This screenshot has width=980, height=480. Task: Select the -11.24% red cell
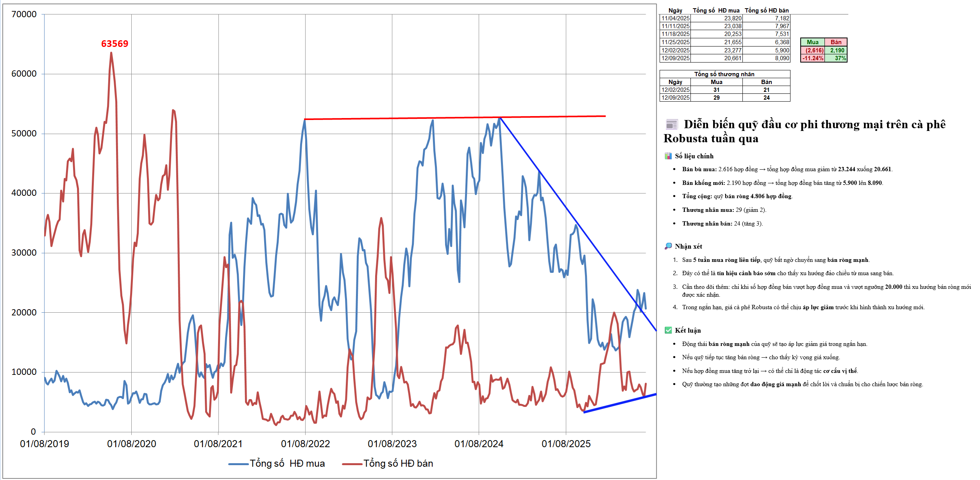[812, 58]
